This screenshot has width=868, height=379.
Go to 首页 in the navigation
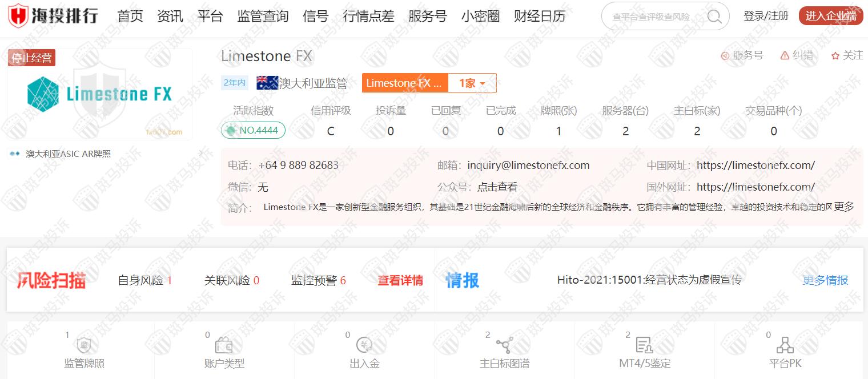130,17
